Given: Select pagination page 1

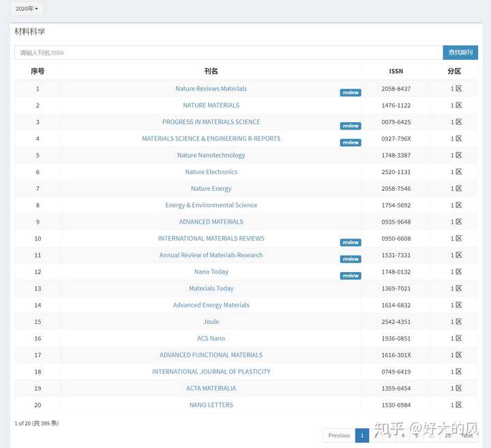Looking at the screenshot, I should 362,435.
